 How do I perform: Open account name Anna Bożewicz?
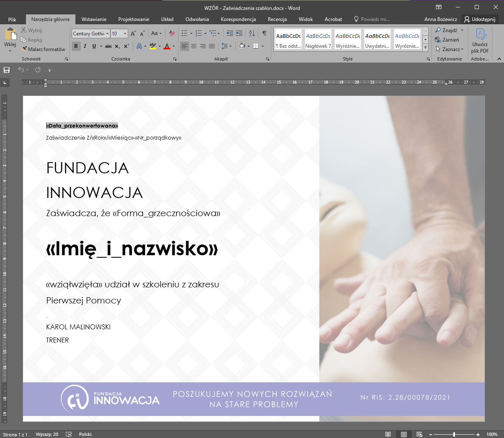point(441,19)
